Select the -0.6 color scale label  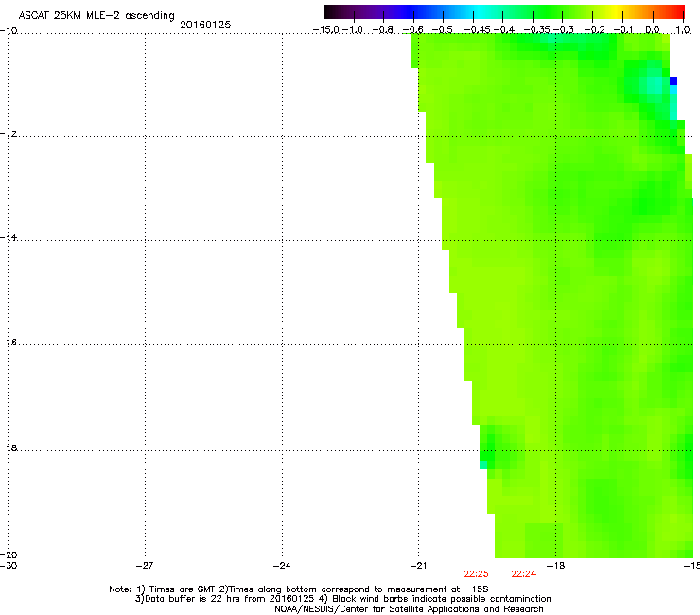(413, 30)
